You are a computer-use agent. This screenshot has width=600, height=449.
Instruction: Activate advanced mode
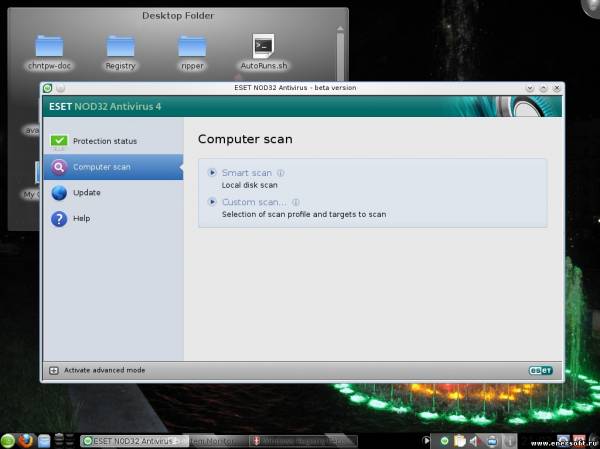(x=104, y=370)
